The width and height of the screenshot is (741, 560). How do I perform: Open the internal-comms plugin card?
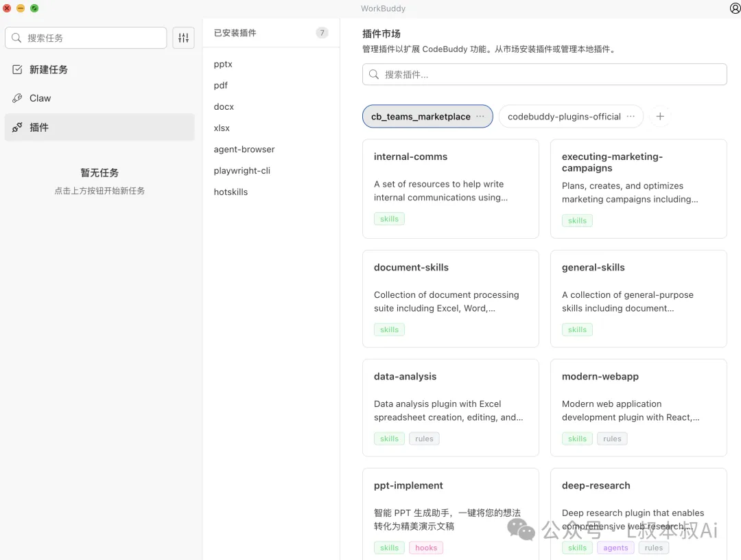pyautogui.click(x=450, y=189)
